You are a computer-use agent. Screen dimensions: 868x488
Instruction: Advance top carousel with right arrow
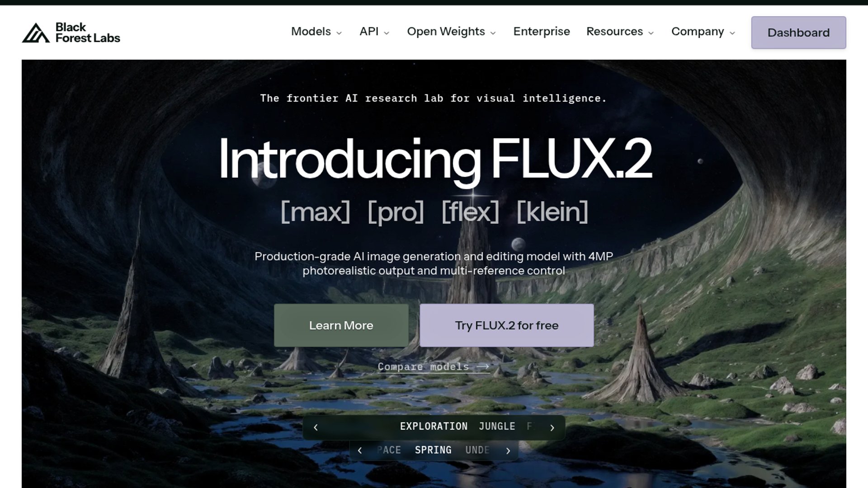pyautogui.click(x=552, y=427)
